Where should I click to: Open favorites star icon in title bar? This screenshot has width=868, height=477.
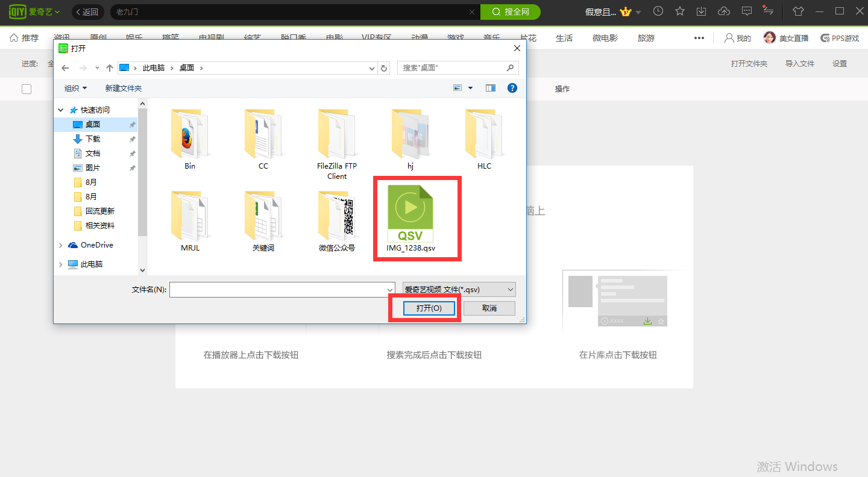pos(680,11)
